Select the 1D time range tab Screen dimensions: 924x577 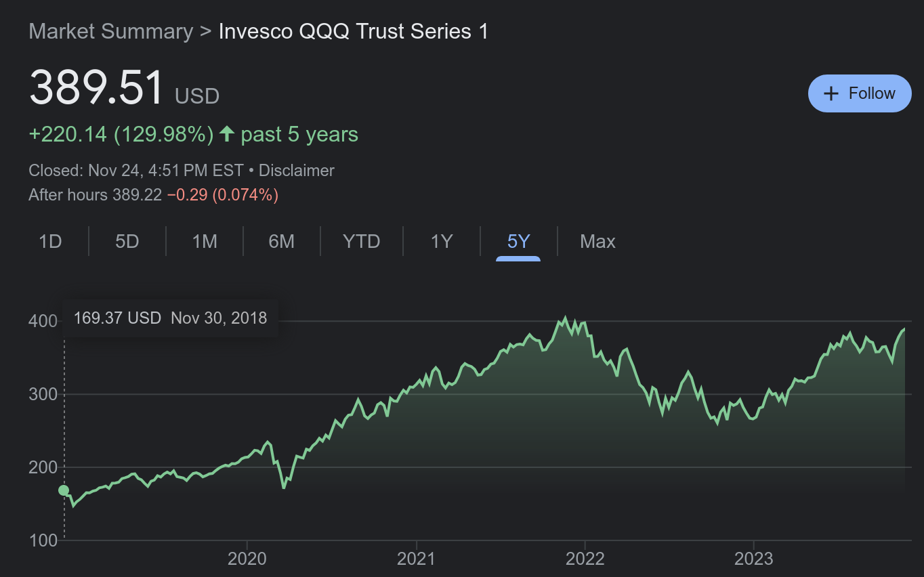[x=50, y=242]
